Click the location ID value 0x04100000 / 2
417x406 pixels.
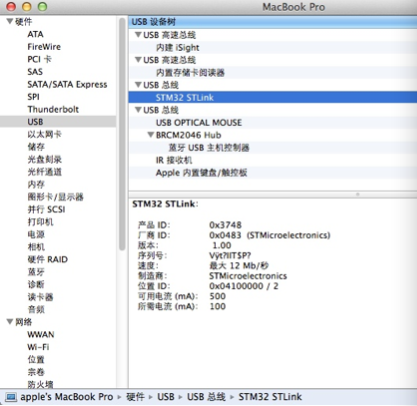(x=244, y=286)
